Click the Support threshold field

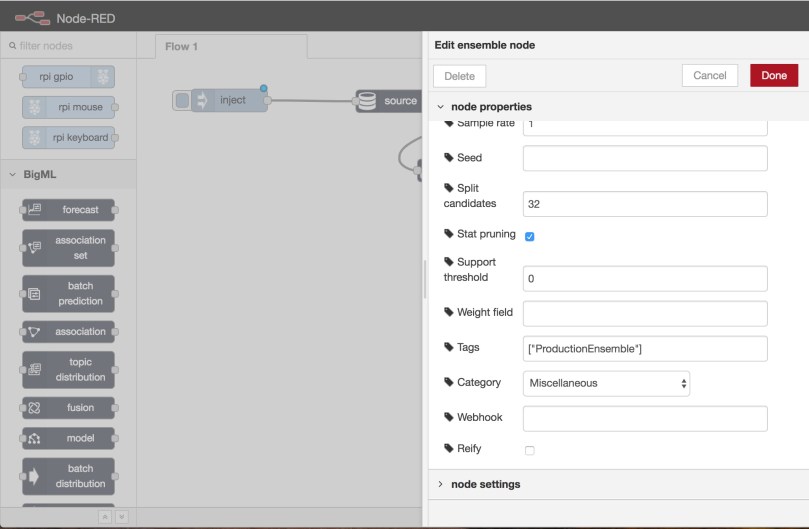tap(645, 279)
